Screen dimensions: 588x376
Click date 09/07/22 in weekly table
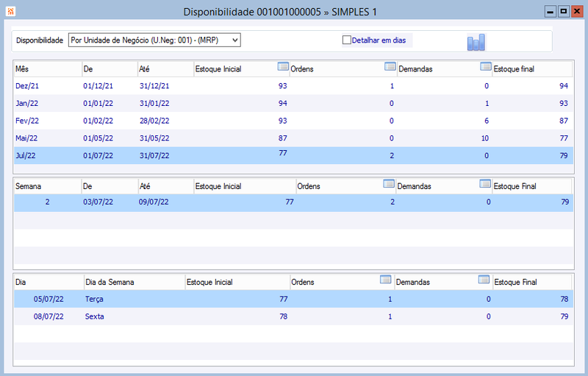point(154,202)
